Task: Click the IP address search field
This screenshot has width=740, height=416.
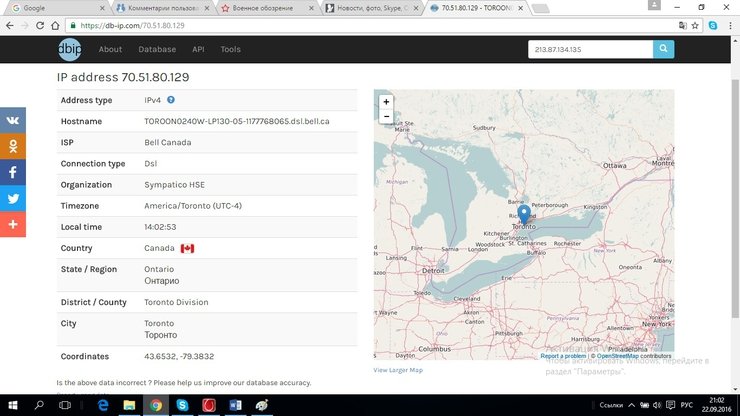Action: click(590, 49)
